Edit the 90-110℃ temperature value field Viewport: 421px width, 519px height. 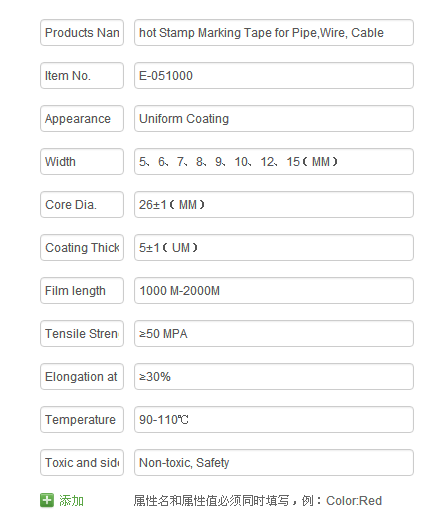pyautogui.click(x=274, y=420)
